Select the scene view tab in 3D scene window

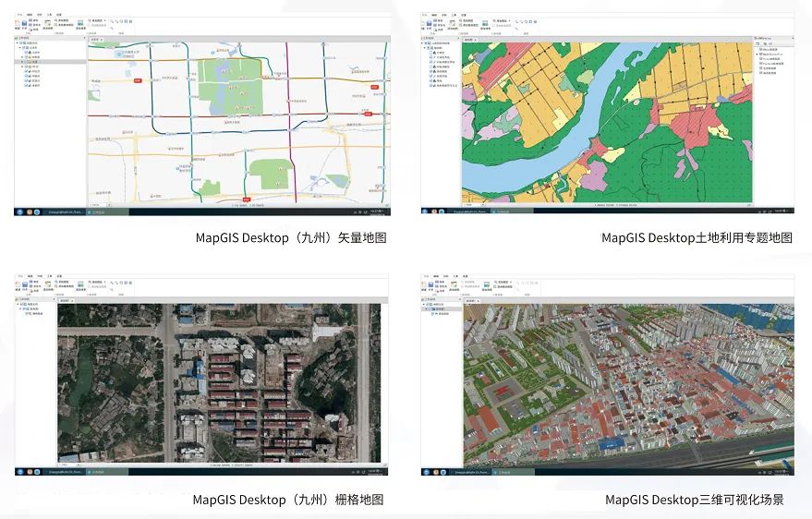(x=471, y=301)
